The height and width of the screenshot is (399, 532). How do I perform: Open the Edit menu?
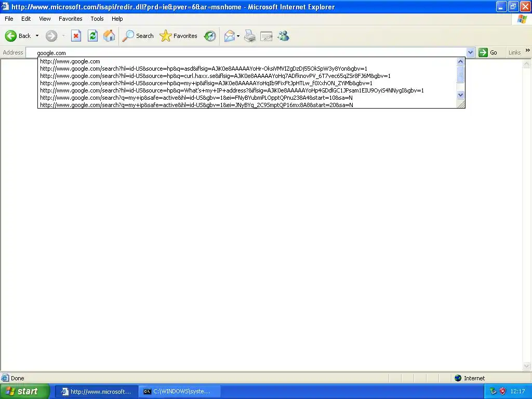pyautogui.click(x=26, y=19)
